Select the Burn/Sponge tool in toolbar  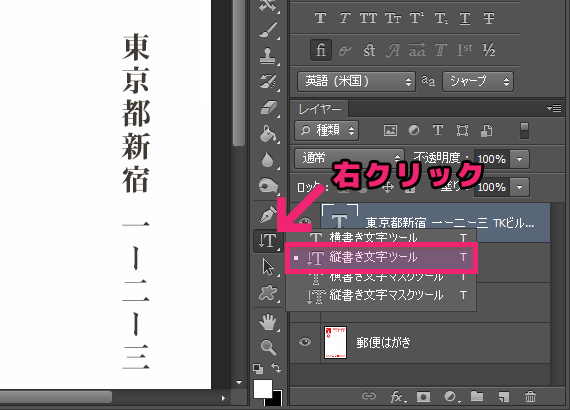tap(268, 186)
